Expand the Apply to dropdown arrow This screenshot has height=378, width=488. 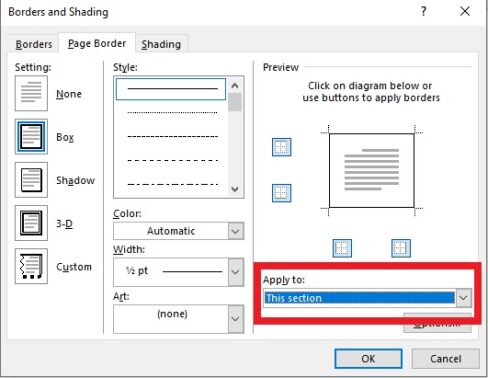click(x=464, y=298)
